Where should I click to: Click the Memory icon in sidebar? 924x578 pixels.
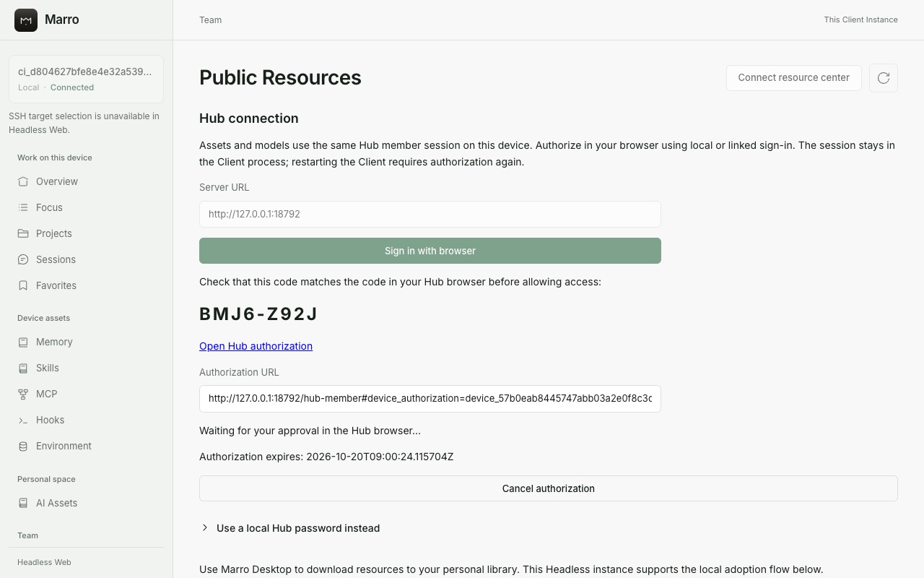coord(23,342)
